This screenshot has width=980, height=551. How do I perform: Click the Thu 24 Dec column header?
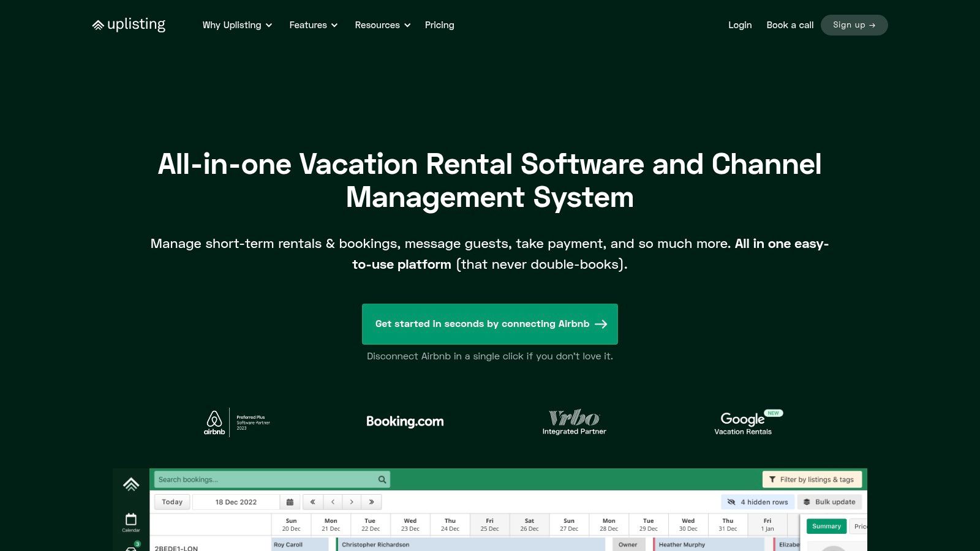pos(450,525)
